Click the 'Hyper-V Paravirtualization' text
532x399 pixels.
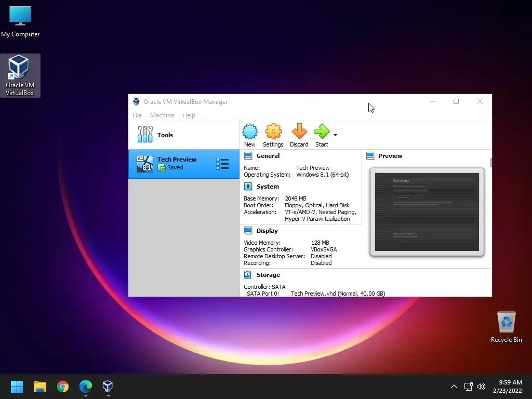point(317,219)
